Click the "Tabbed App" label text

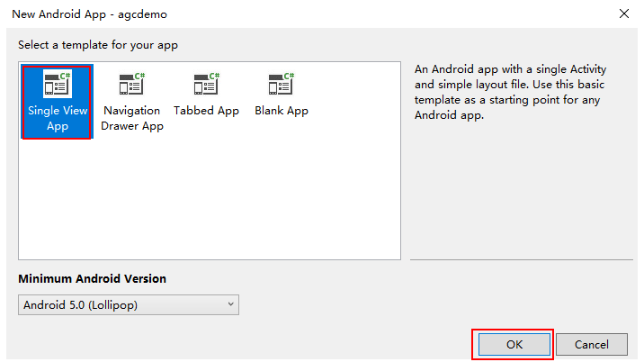[x=206, y=111]
